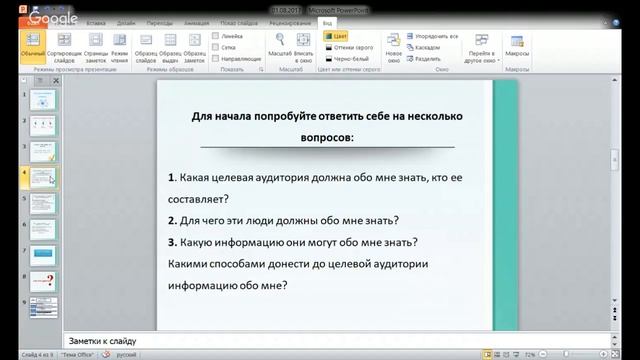Select slide 2 thumbnail
The image size is (640, 360).
pos(43,126)
